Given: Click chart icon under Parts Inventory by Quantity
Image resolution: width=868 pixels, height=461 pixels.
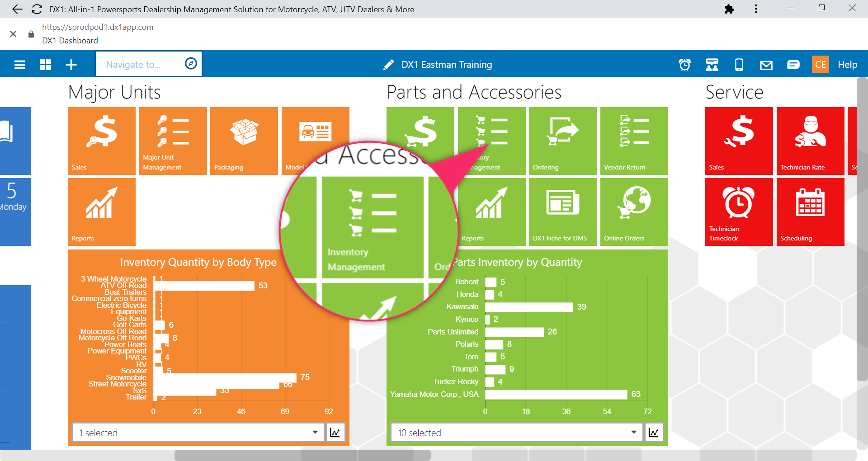Looking at the screenshot, I should [x=654, y=433].
